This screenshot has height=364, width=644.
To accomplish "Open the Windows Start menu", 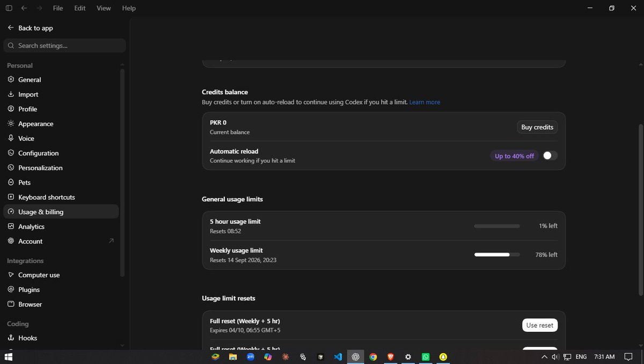I will [x=9, y=356].
